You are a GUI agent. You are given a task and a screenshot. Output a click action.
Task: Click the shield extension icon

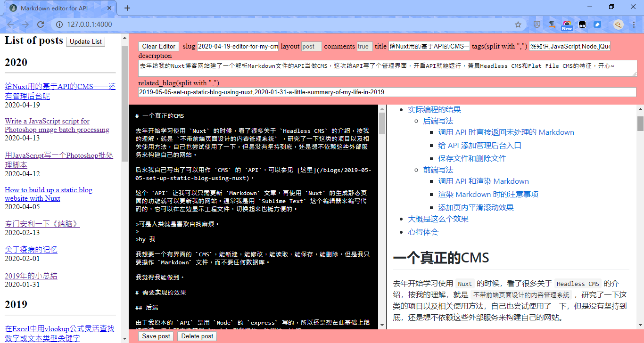pyautogui.click(x=537, y=24)
